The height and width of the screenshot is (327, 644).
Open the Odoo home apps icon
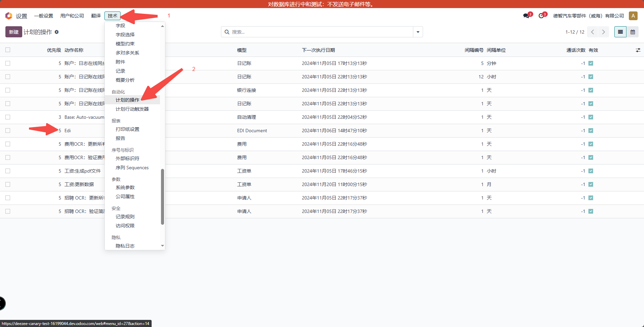(9, 16)
